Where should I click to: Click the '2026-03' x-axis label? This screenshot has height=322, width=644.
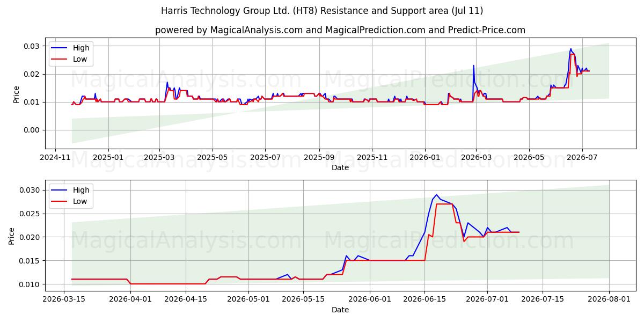pos(476,158)
